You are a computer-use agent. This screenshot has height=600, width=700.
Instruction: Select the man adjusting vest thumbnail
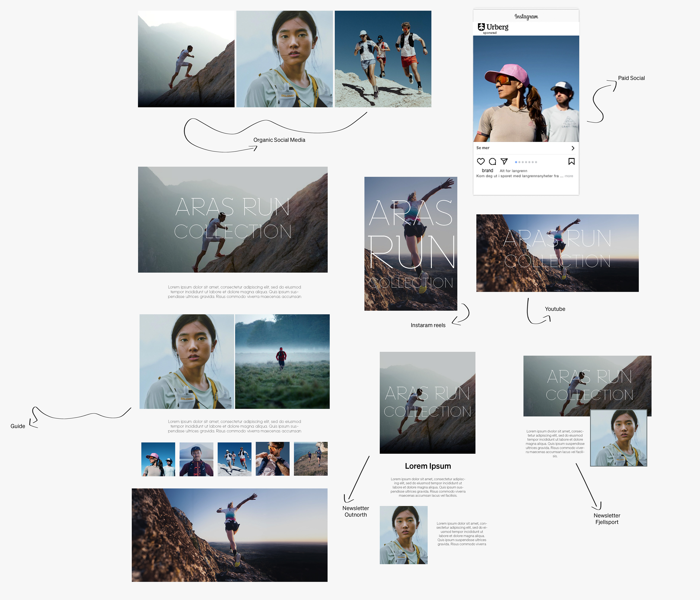pyautogui.click(x=273, y=459)
